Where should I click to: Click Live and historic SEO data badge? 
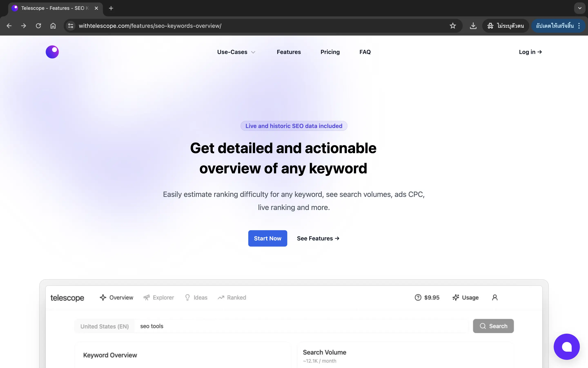[x=294, y=126]
